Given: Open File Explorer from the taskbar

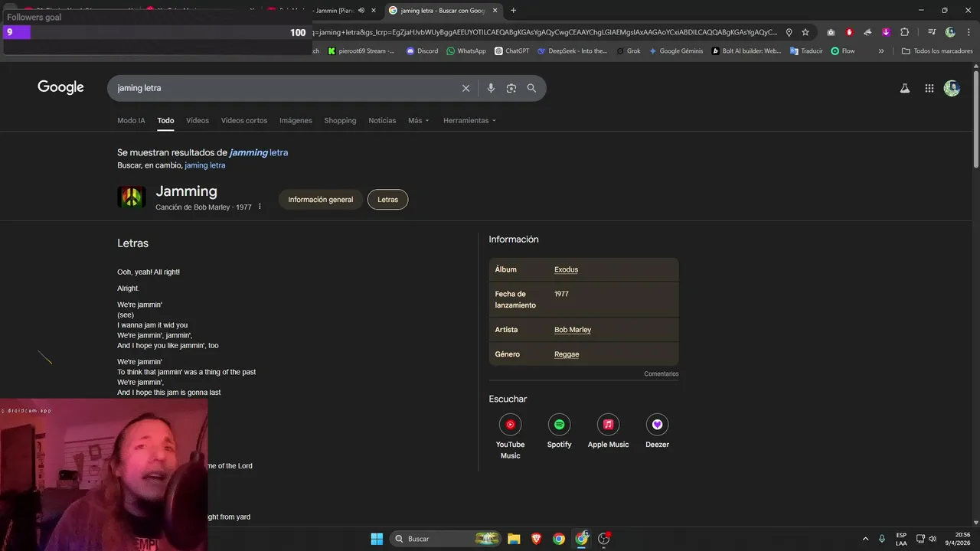Looking at the screenshot, I should [514, 539].
